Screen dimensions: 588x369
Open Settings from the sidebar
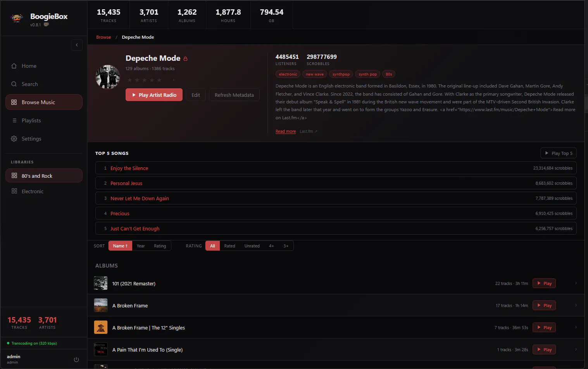click(44, 139)
